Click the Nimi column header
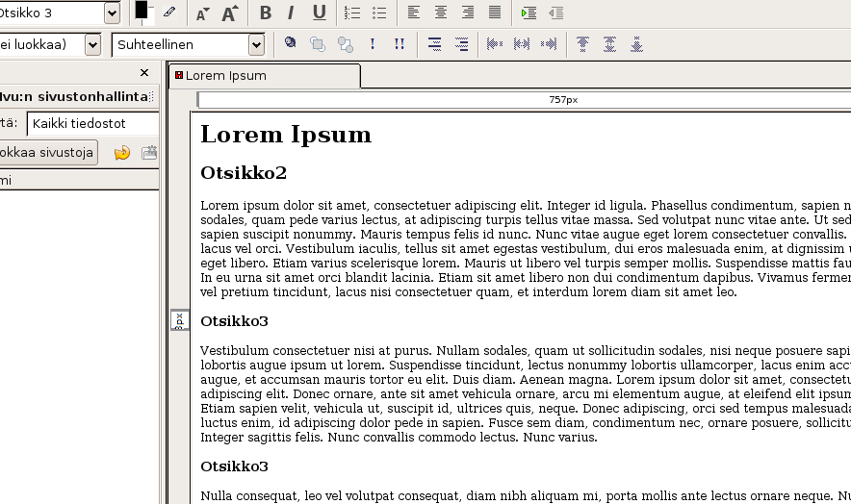 77,180
